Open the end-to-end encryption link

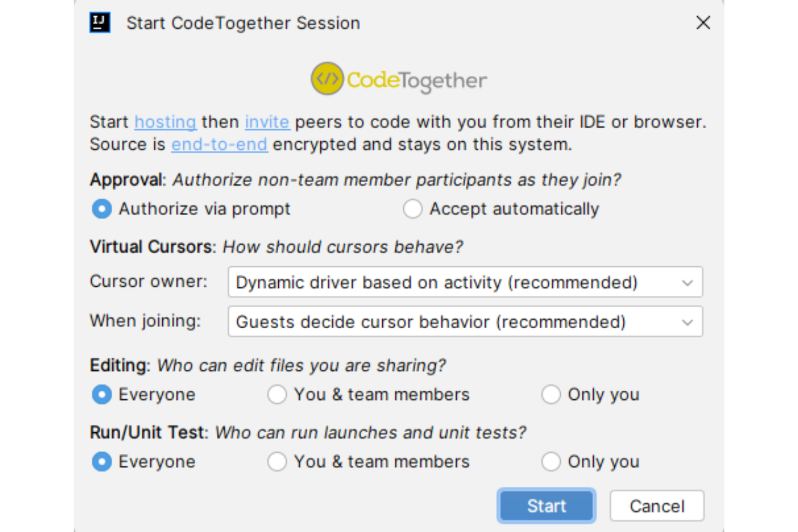pos(219,144)
